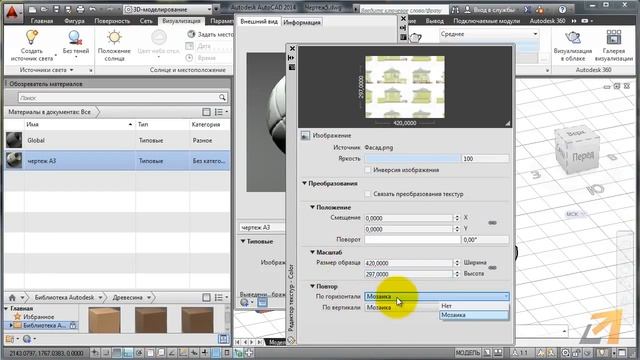Screen dimensions: 640x360
Task: Click the Set location icon in ribbon
Action: coord(191,34)
